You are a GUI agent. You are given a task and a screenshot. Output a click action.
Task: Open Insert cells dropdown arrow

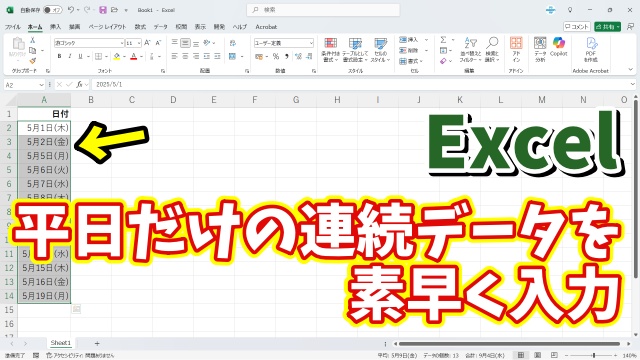click(427, 40)
